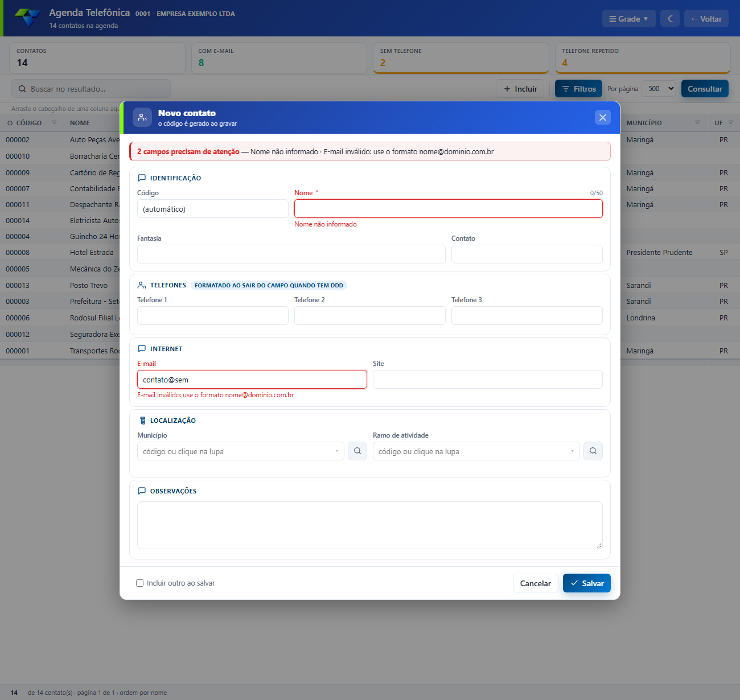Open the Por página dropdown
Image resolution: width=740 pixels, height=700 pixels.
659,89
